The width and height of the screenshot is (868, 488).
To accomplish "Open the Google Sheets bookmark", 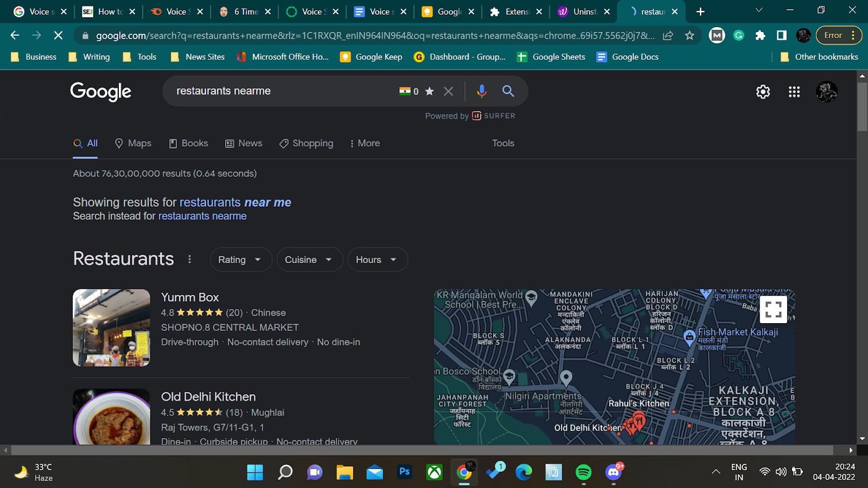I will tap(551, 57).
